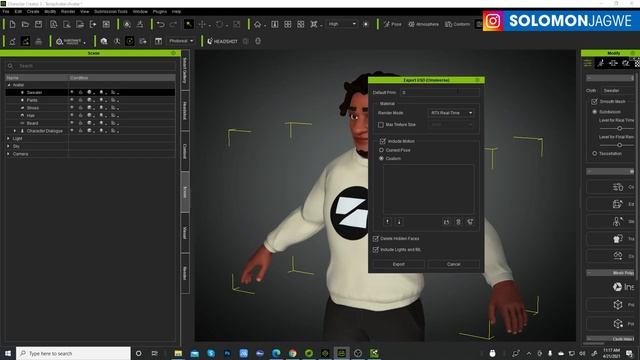Open the Photoreal shader dropdown

tap(181, 41)
